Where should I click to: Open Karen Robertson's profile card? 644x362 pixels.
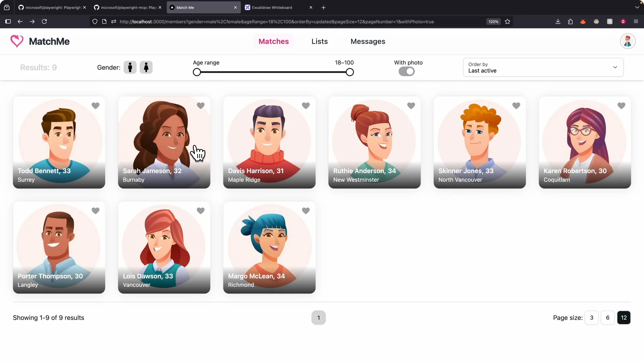(x=585, y=142)
